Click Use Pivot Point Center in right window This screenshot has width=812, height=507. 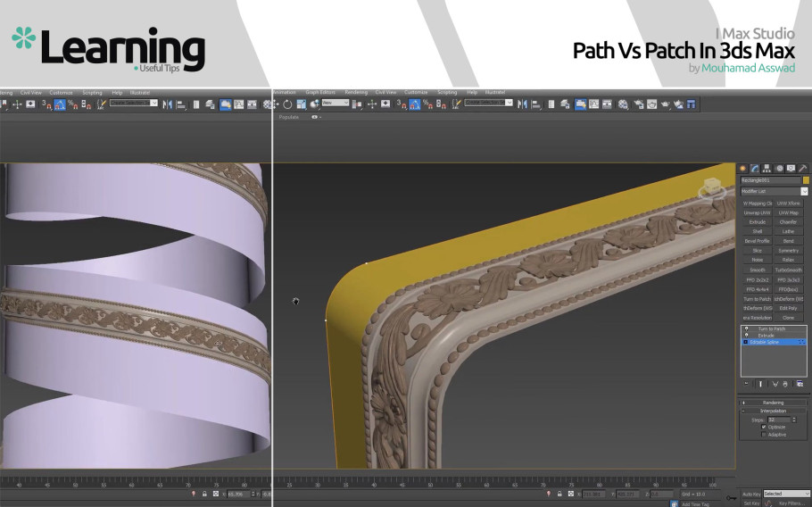(x=357, y=104)
